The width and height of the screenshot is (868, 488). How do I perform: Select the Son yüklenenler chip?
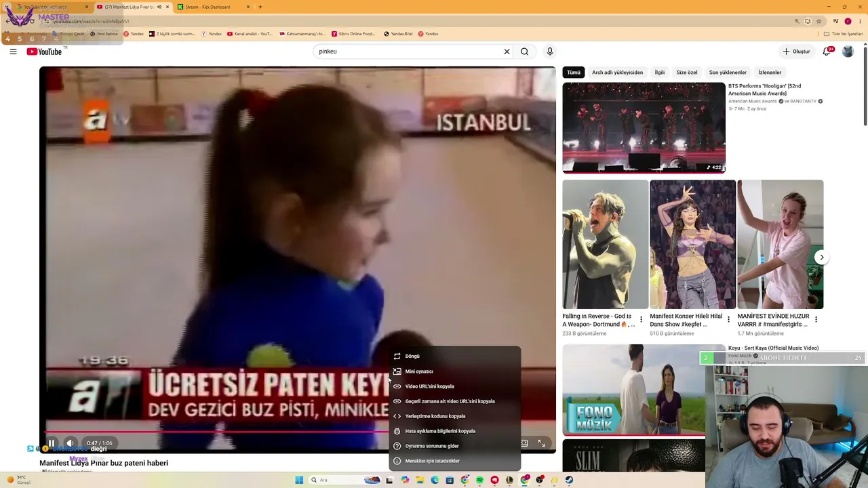[728, 73]
